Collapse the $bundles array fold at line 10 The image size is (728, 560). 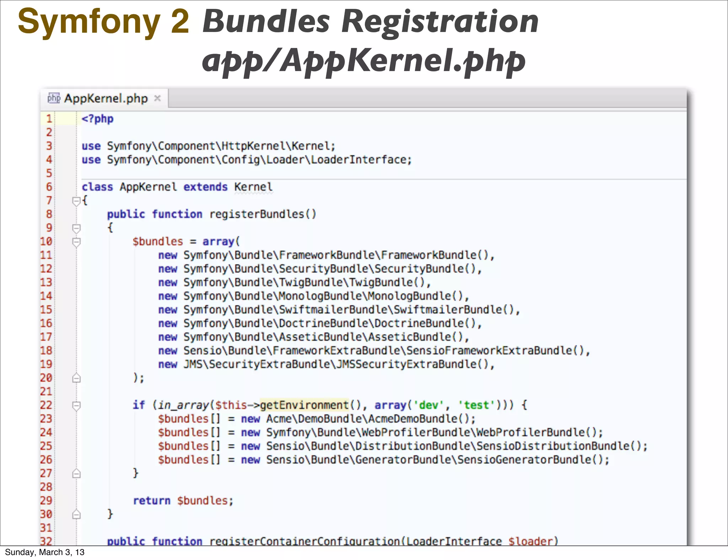coord(76,242)
